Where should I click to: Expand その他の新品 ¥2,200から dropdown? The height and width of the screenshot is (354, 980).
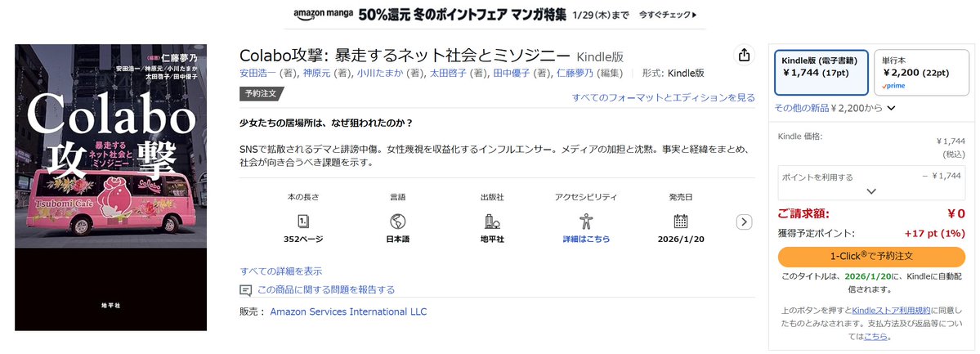[835, 108]
